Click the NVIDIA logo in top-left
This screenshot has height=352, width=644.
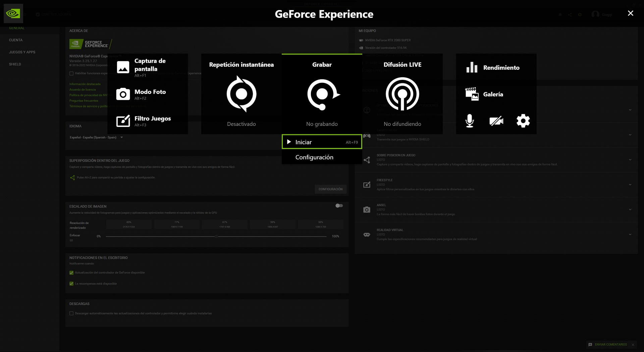(13, 13)
